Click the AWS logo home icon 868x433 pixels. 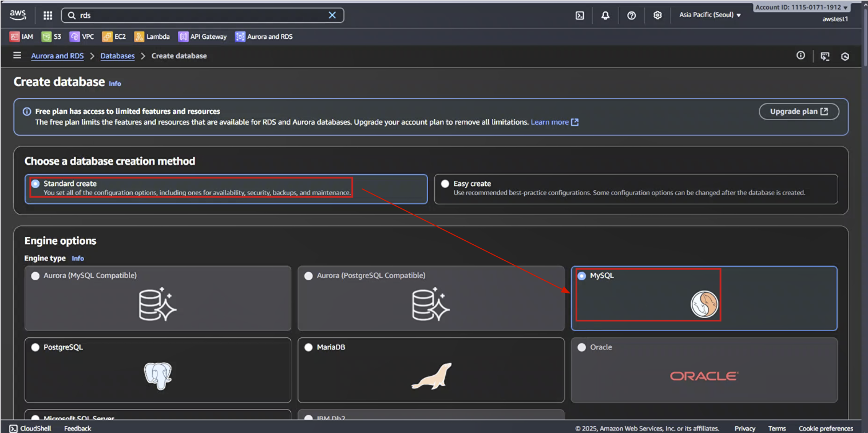[x=18, y=15]
